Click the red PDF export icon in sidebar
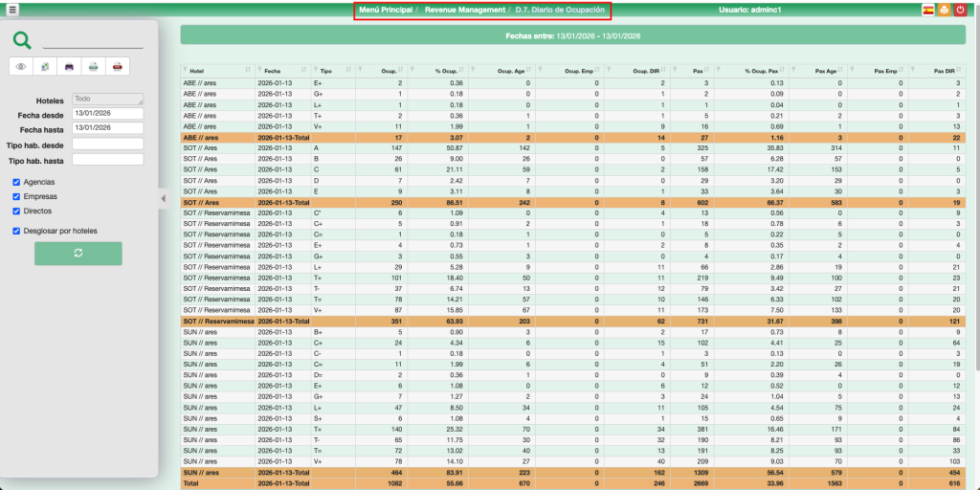This screenshot has height=490, width=980. pos(117,67)
